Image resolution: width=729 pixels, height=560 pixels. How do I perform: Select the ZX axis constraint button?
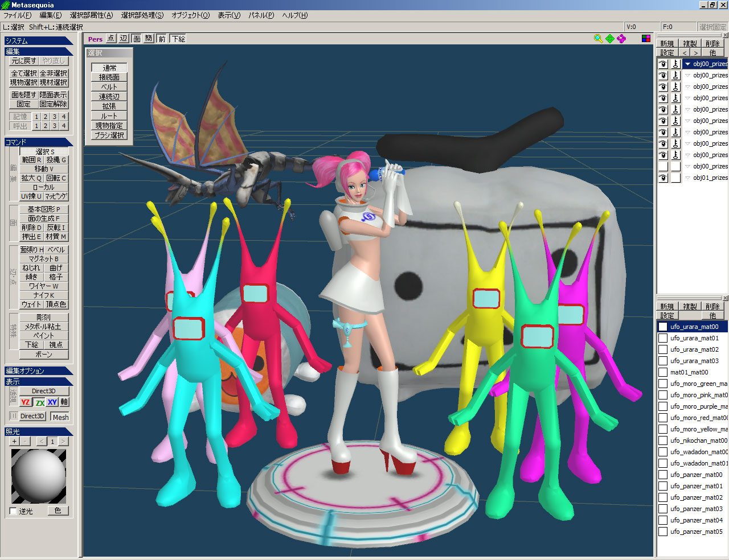tap(39, 402)
